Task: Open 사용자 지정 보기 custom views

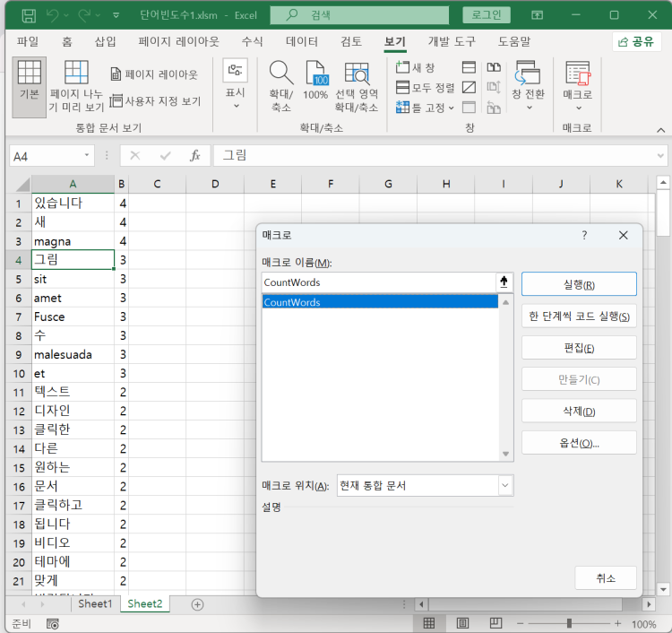Action: click(155, 101)
